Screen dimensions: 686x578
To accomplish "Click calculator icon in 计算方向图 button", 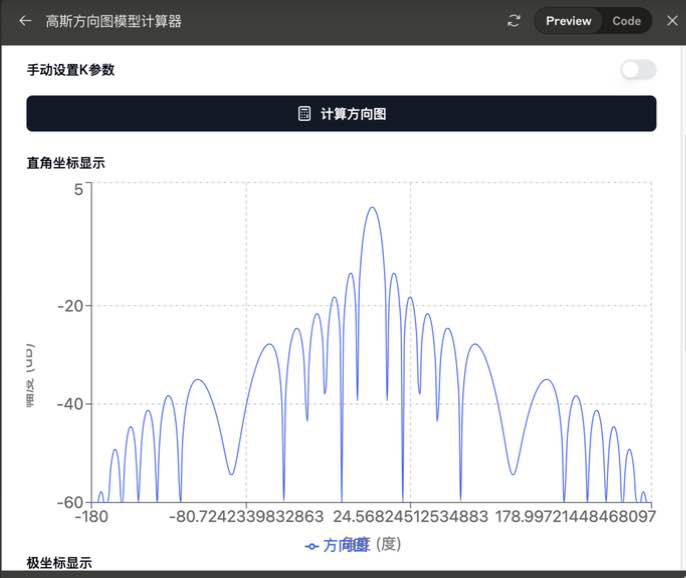I will (305, 114).
